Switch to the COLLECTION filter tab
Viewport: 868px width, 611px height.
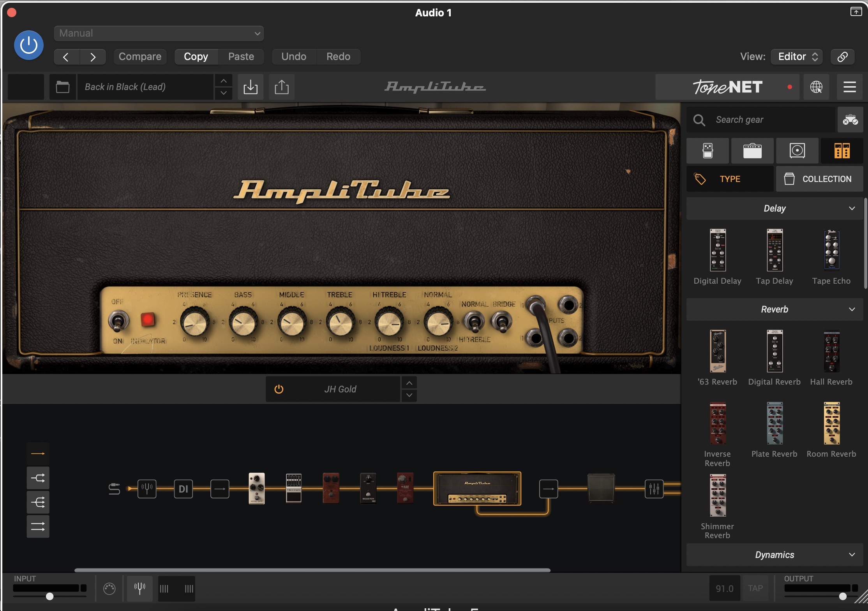820,179
